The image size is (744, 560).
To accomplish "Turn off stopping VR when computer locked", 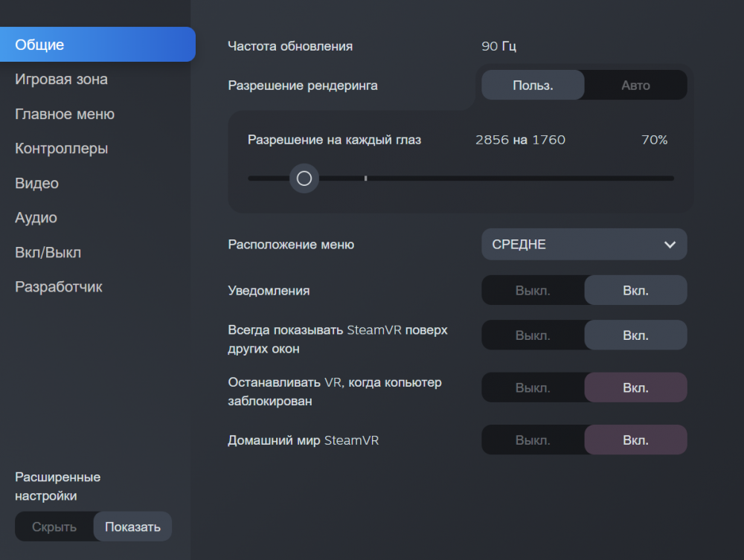I will point(533,387).
